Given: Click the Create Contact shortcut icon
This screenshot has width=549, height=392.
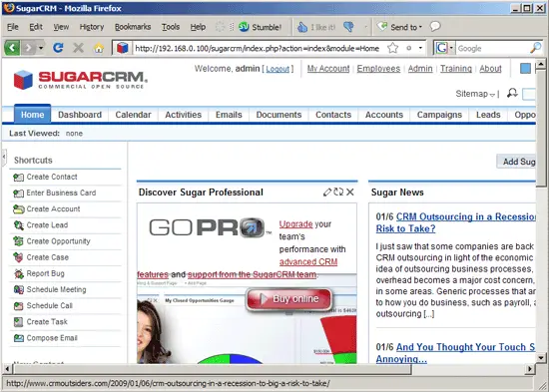Looking at the screenshot, I should (19, 178).
